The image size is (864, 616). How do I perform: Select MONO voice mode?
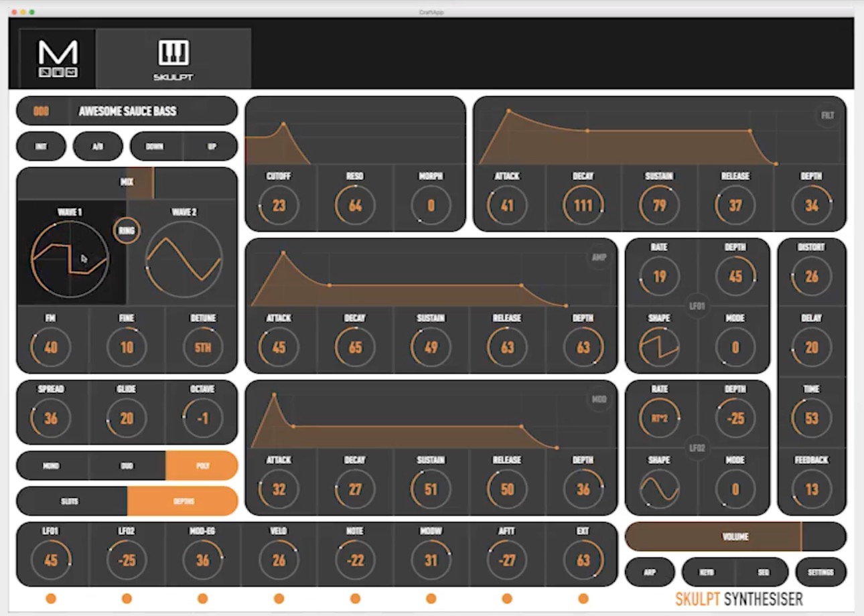point(51,465)
